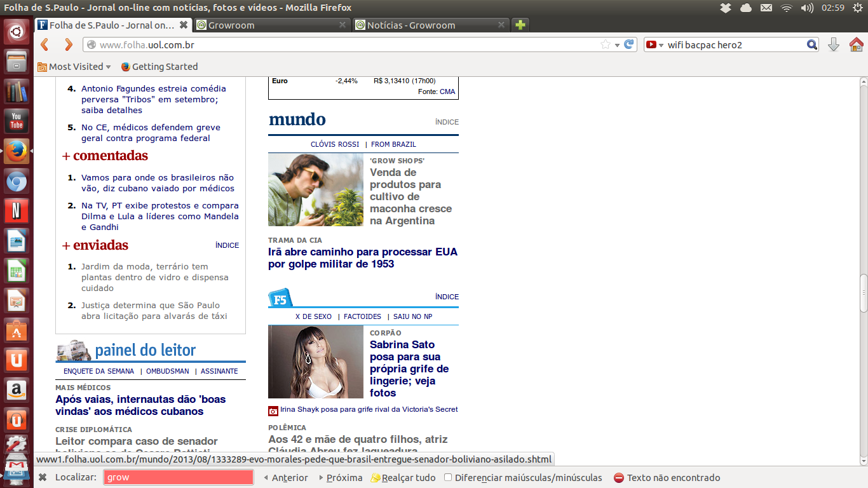Select the Folha de S.Paulo tab
The height and width of the screenshot is (488, 868).
tap(112, 25)
